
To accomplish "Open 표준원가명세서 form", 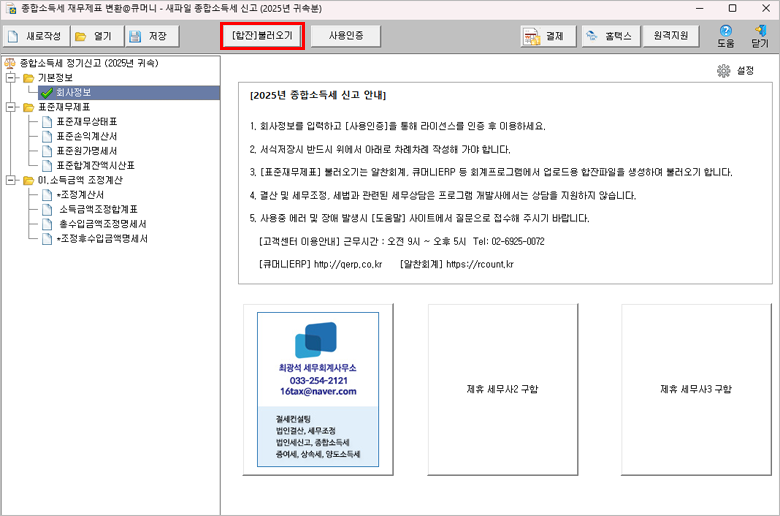I will (87, 151).
